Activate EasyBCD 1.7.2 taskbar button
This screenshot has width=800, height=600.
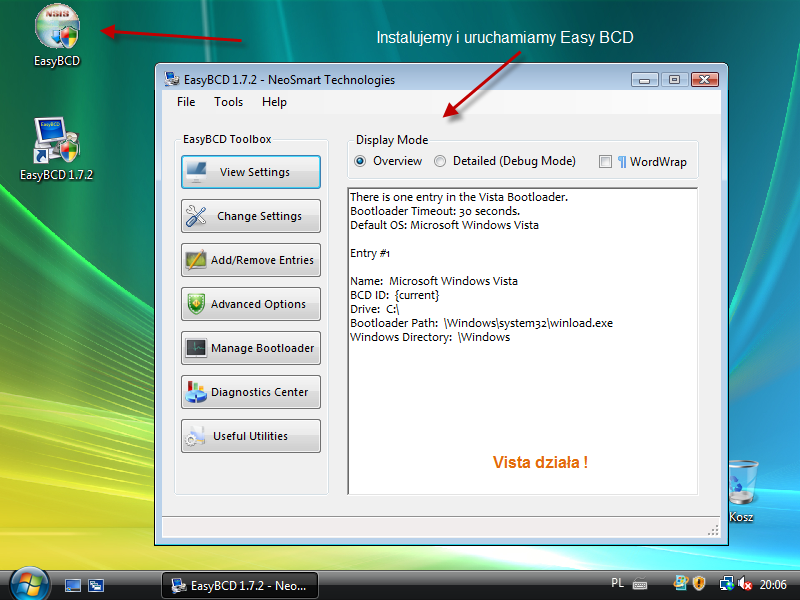tap(240, 585)
